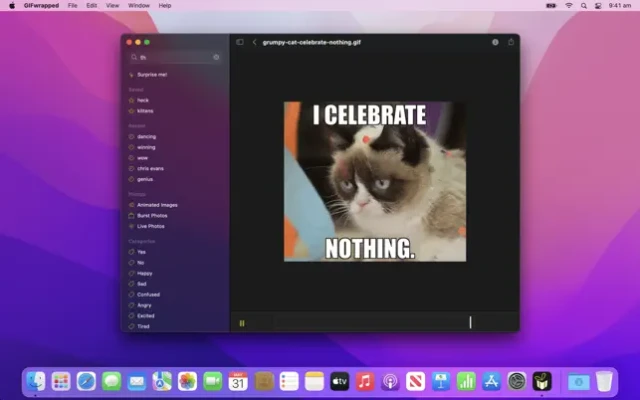Open the Apple menu
The width and height of the screenshot is (640, 400).
click(12, 6)
